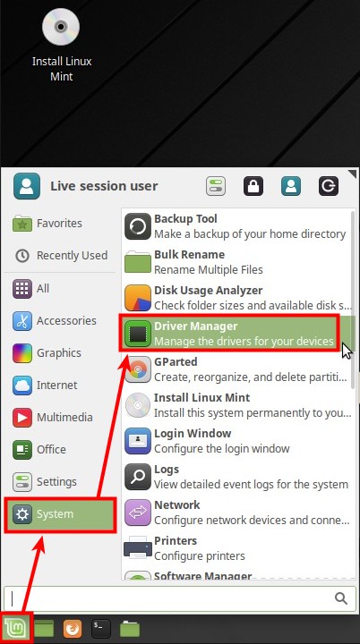Click the logout user icon

[291, 186]
